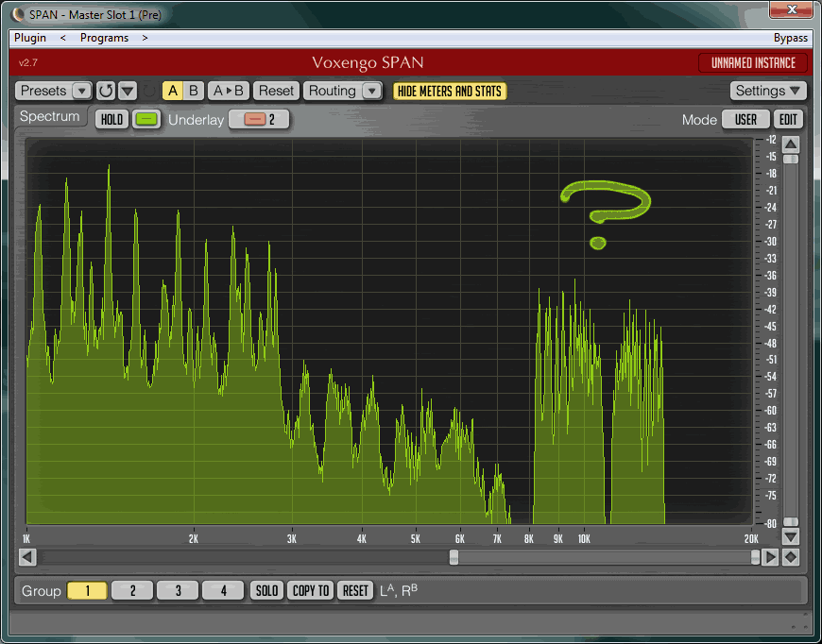The image size is (822, 644).
Task: Click the Underlay label
Action: 197,120
